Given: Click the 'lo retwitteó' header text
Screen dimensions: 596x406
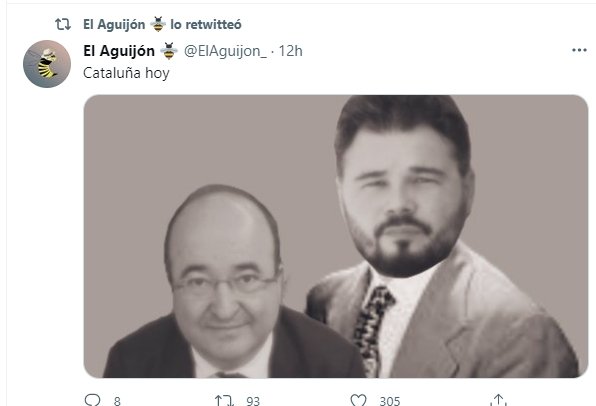Looking at the screenshot, I should (206, 24).
